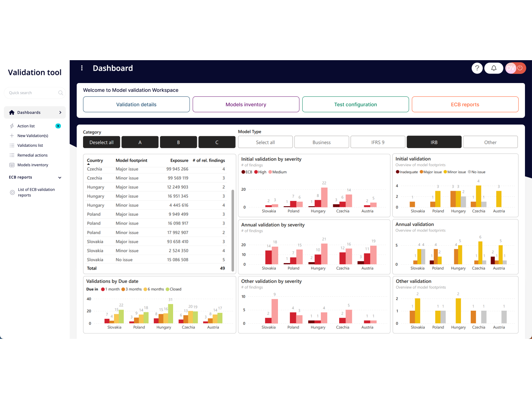Toggle category C filter
Screen dimensions: 532x399
[x=217, y=142]
